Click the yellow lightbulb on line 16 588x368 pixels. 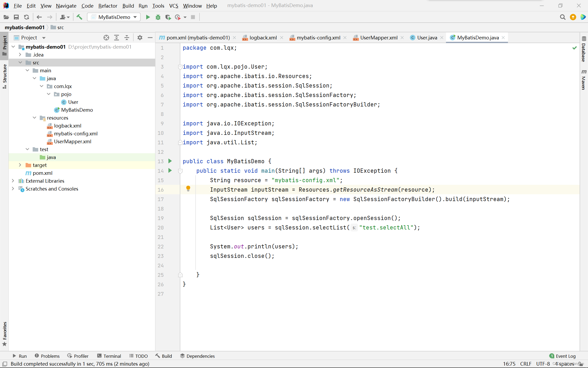(x=188, y=188)
